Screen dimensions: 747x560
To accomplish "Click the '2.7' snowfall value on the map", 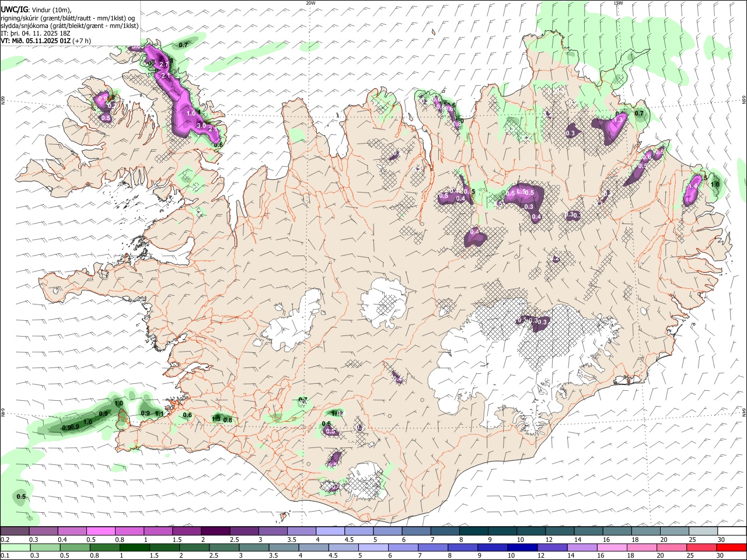I will [164, 64].
